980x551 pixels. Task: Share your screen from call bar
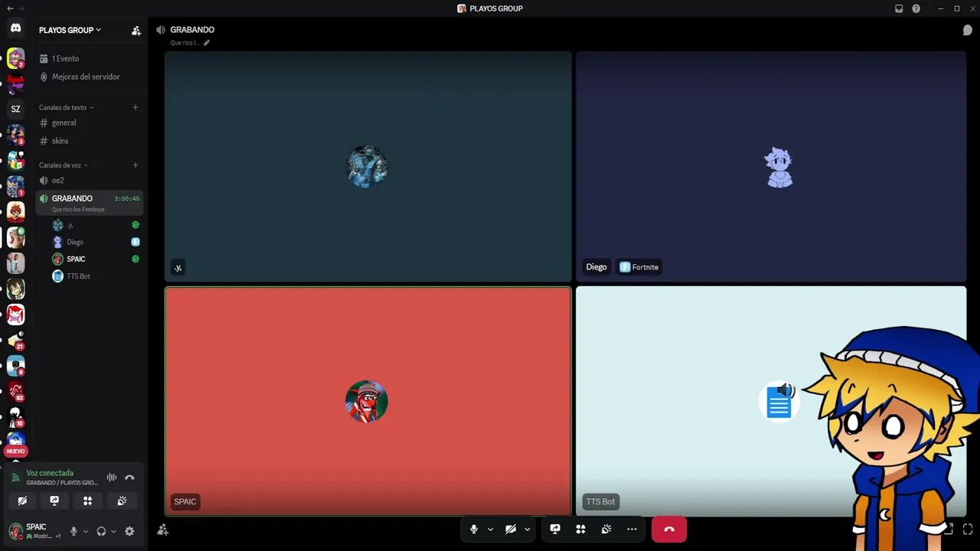click(555, 529)
